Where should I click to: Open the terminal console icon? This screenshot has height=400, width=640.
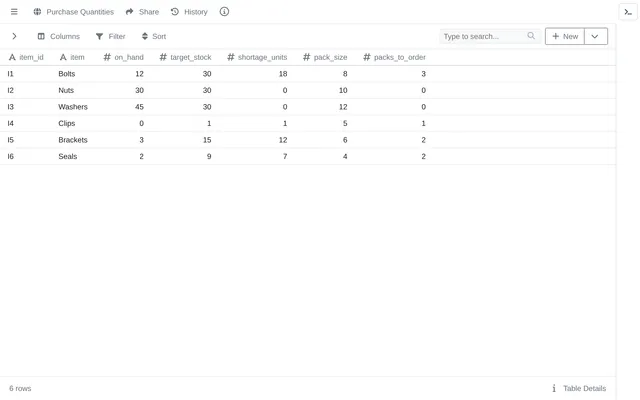click(628, 12)
